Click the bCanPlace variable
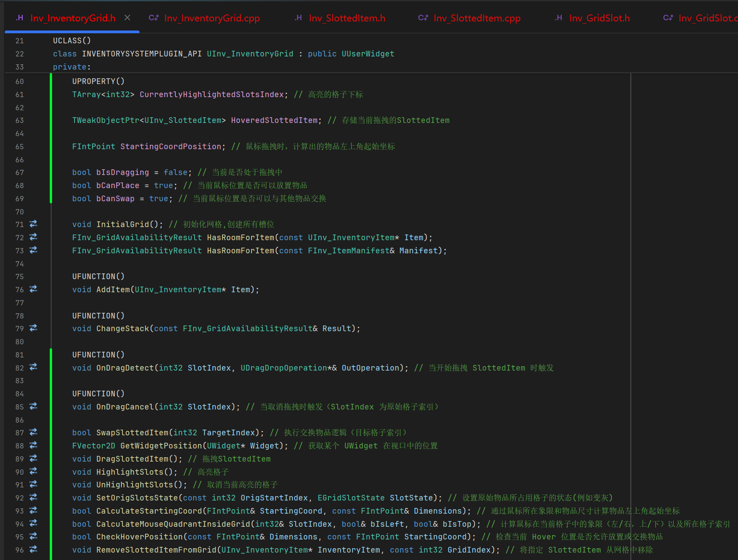The image size is (738, 560). (118, 185)
